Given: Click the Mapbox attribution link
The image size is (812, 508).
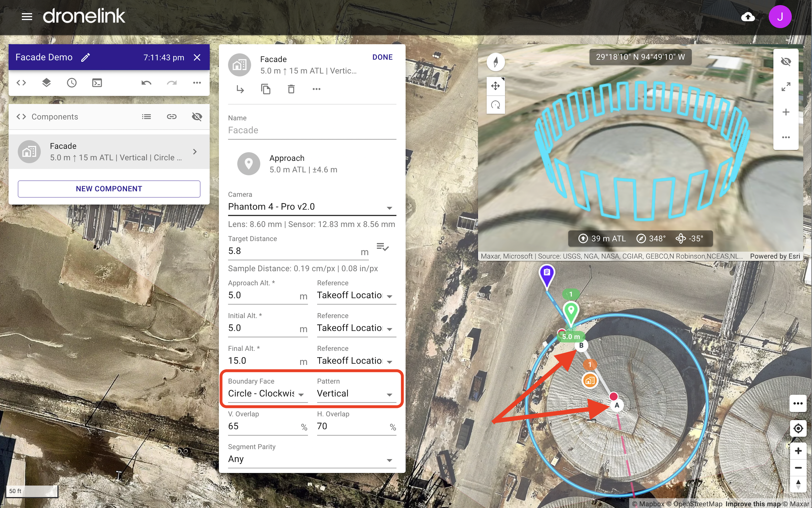Looking at the screenshot, I should click(x=648, y=504).
